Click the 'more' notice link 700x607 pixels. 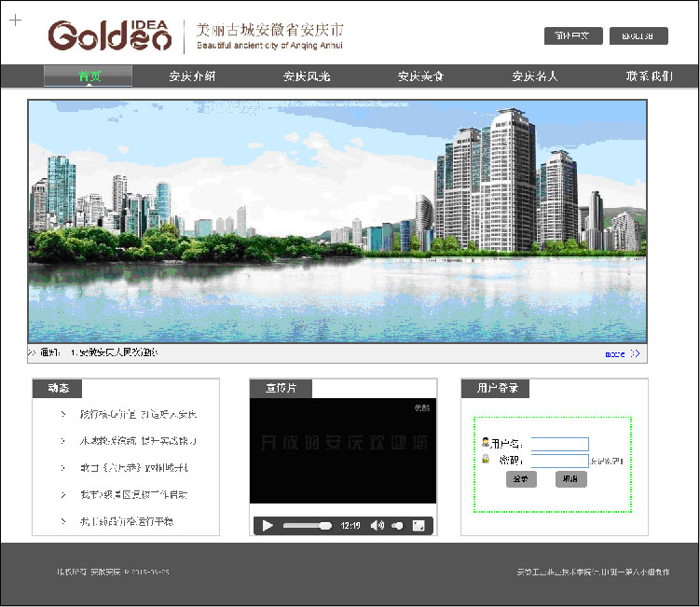[614, 354]
